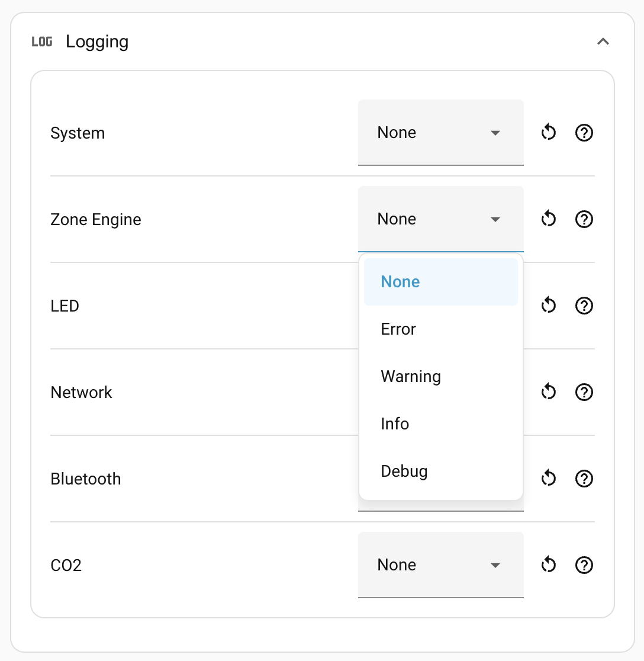Select None in the open dropdown list
644x661 pixels.
tap(440, 281)
